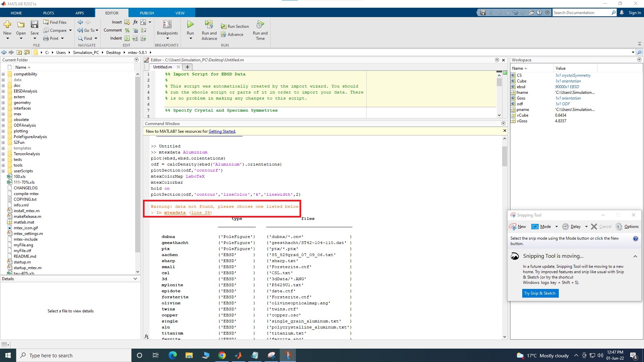Click the mtexdata error link
The width and height of the screenshot is (644, 362).
tap(175, 213)
